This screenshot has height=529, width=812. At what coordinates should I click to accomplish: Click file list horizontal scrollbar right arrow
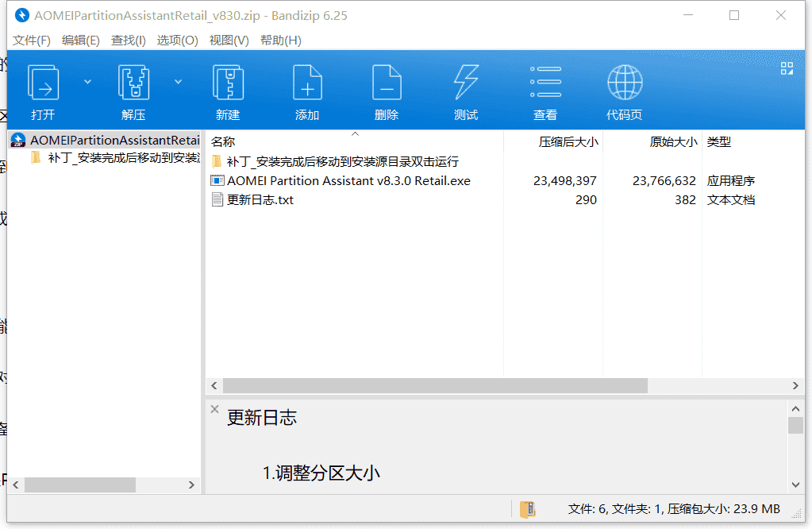(x=795, y=385)
